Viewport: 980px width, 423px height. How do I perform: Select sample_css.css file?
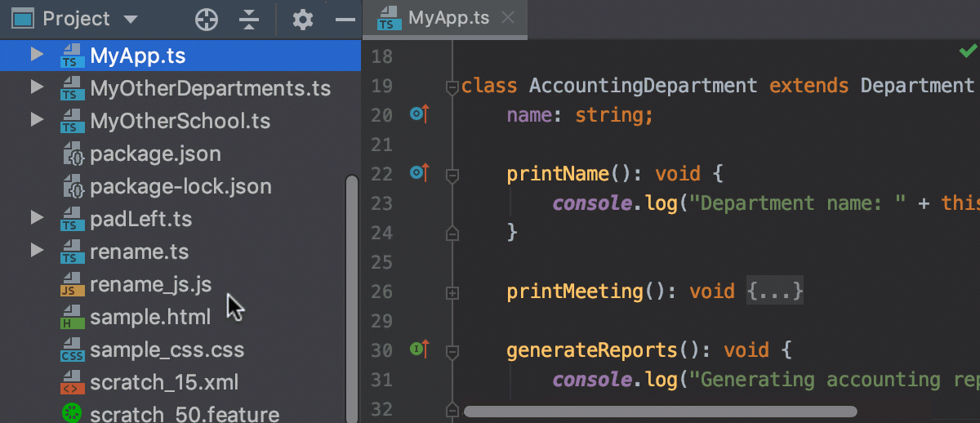[167, 350]
